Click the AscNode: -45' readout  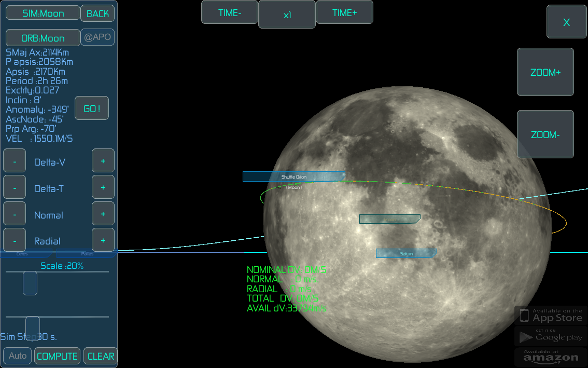35,119
